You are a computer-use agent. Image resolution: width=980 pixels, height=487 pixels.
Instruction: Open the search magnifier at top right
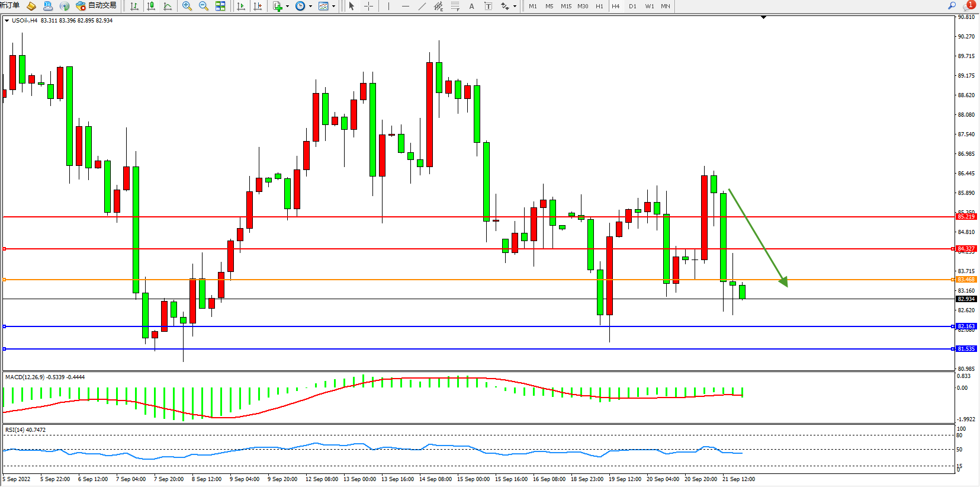coord(952,5)
